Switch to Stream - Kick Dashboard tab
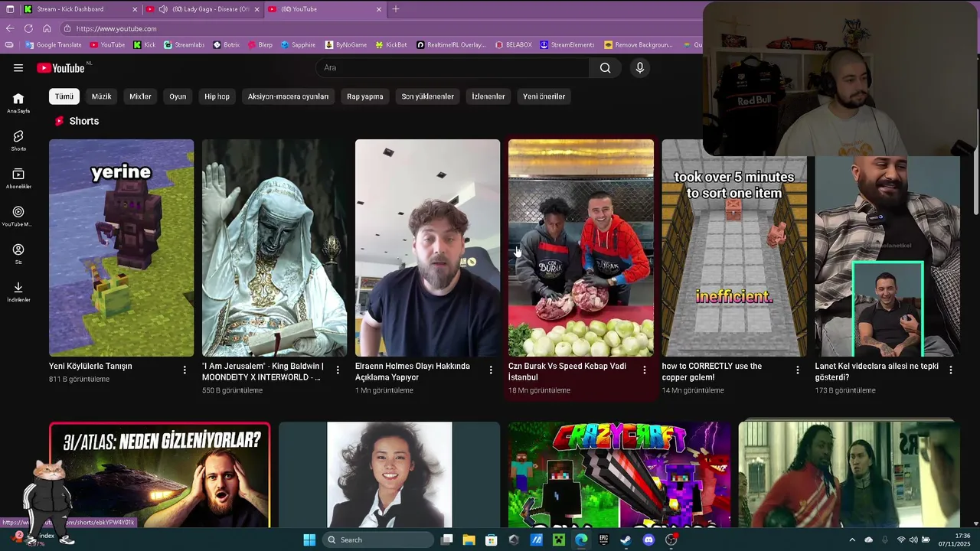Screen dimensions: 980x551 click(x=80, y=9)
